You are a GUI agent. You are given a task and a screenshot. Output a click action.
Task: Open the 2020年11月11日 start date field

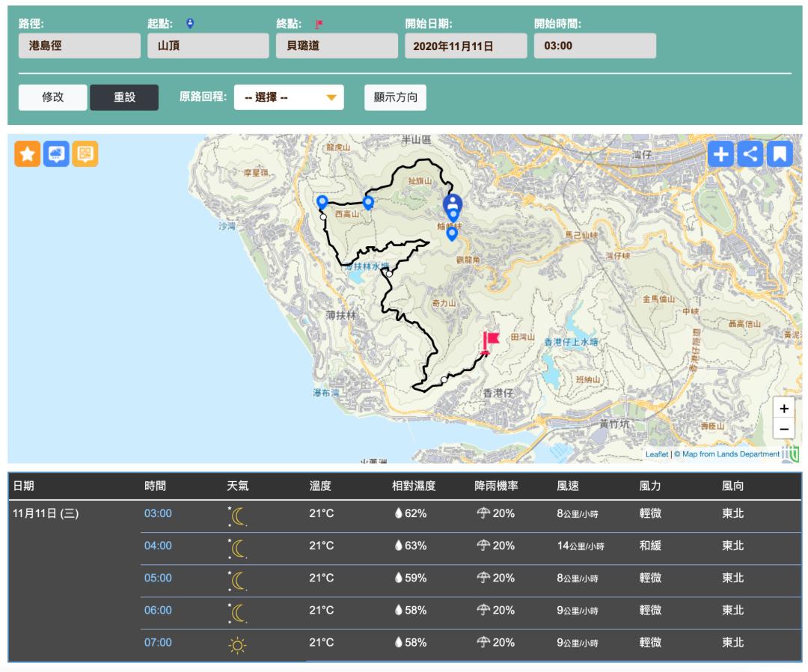(465, 46)
